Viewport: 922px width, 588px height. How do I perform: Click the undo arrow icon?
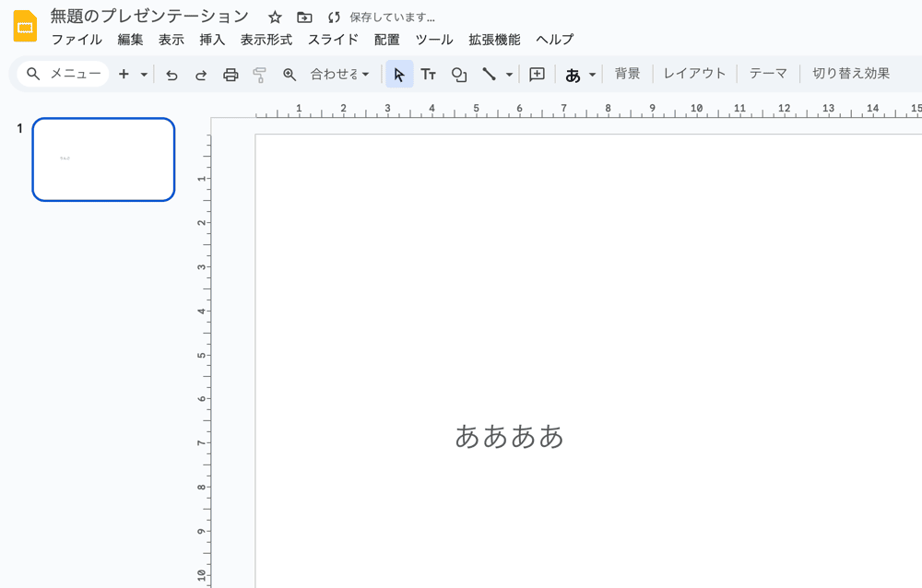[171, 75]
